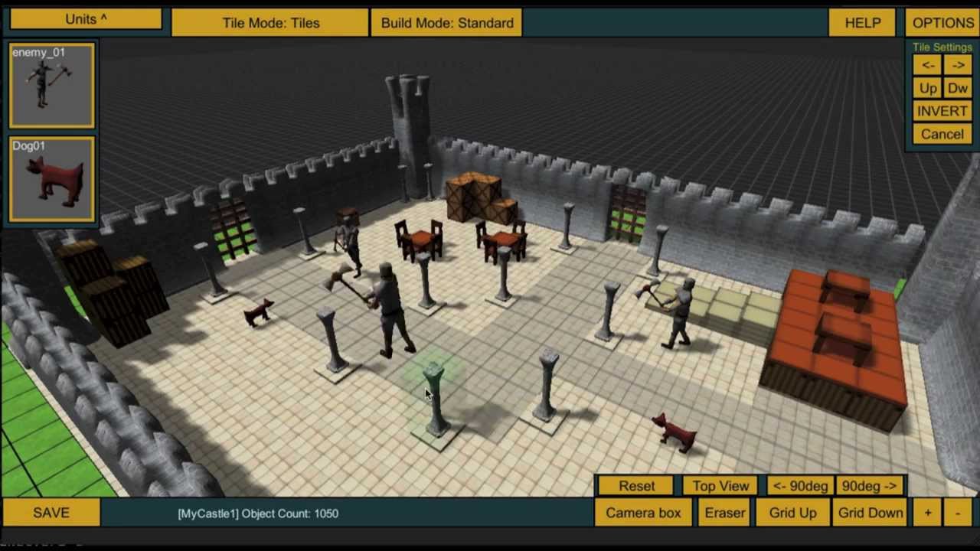Image resolution: width=980 pixels, height=551 pixels.
Task: Reset the camera view
Action: [637, 486]
